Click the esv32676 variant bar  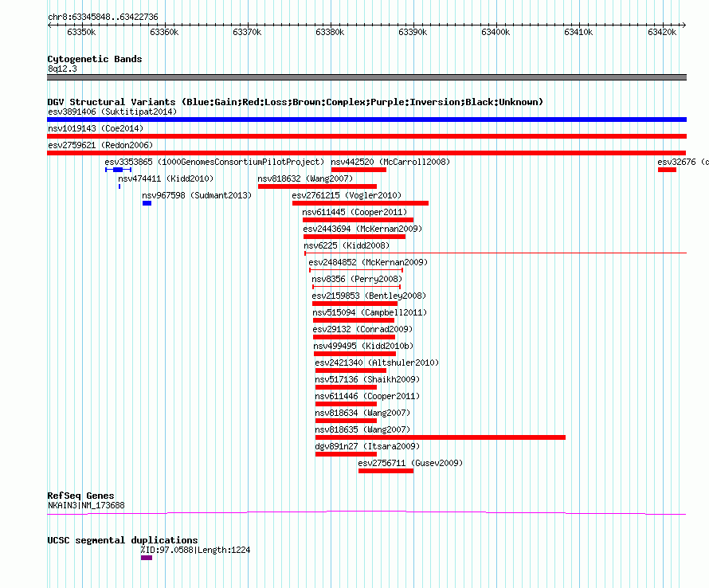(667, 170)
